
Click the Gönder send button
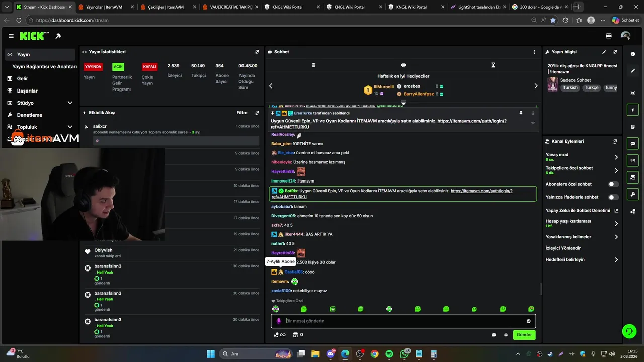(x=524, y=335)
